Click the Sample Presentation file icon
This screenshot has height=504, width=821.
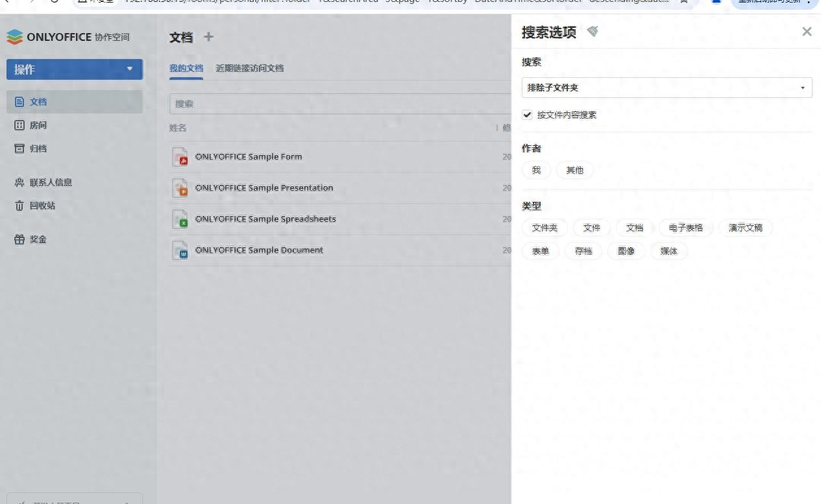180,188
